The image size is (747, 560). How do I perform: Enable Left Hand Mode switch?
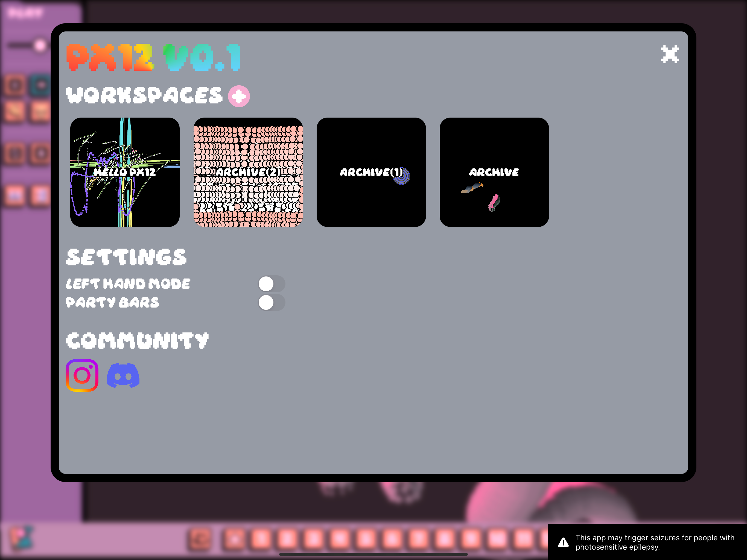(271, 284)
